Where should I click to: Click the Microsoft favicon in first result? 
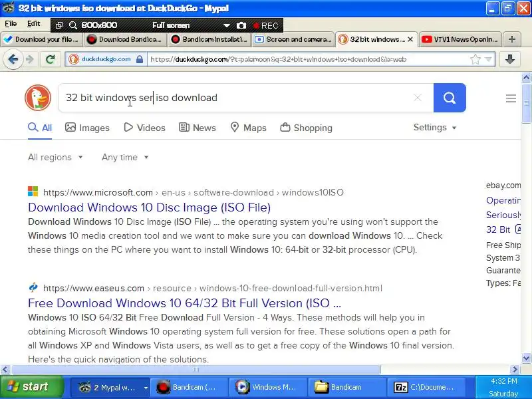tap(33, 192)
